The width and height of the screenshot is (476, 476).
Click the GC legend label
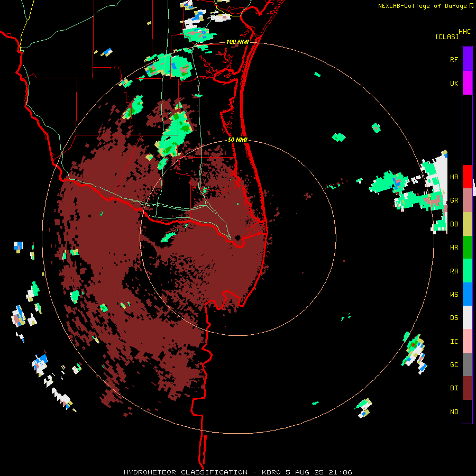[454, 365]
